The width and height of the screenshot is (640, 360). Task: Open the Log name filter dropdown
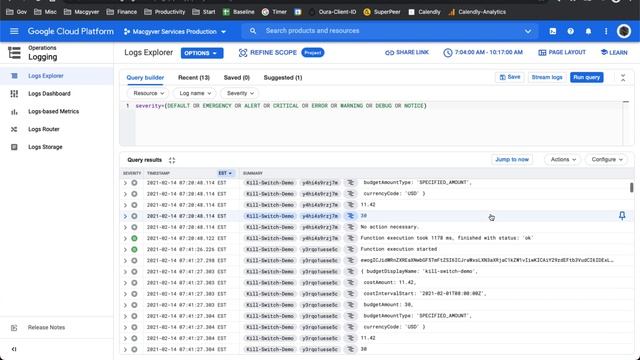tap(195, 93)
